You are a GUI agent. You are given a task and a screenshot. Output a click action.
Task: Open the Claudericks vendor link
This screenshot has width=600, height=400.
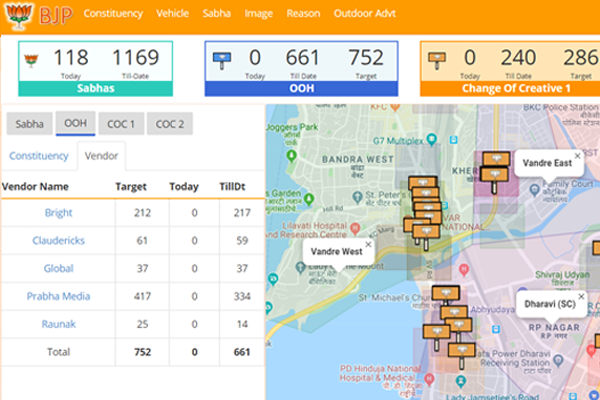tap(58, 240)
